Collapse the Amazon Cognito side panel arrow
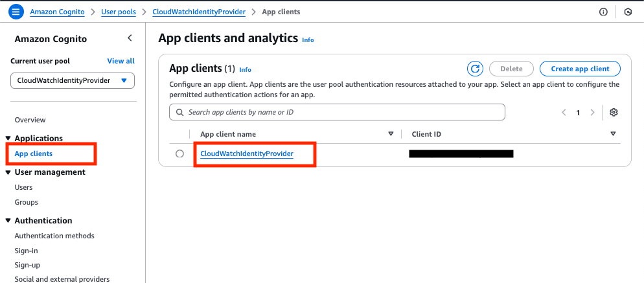 tap(130, 38)
